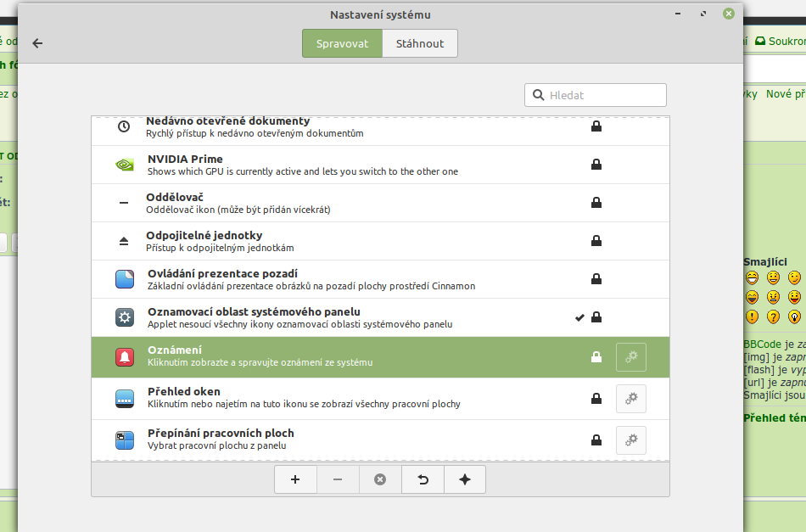Click checkmark on Oznamovací oblast row
The height and width of the screenshot is (532, 806).
[x=579, y=317]
